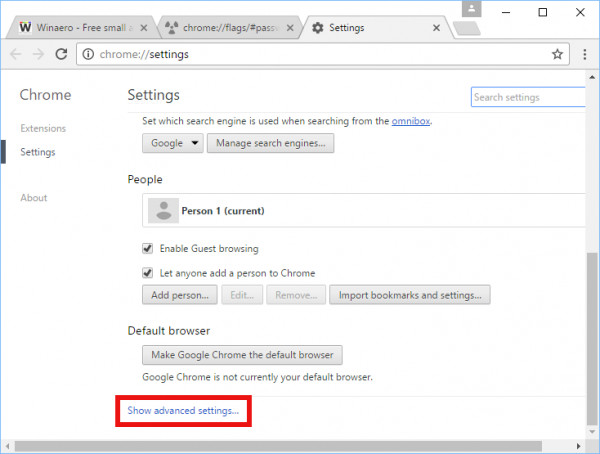Image resolution: width=600 pixels, height=454 pixels.
Task: Open About in the sidebar
Action: coord(34,198)
